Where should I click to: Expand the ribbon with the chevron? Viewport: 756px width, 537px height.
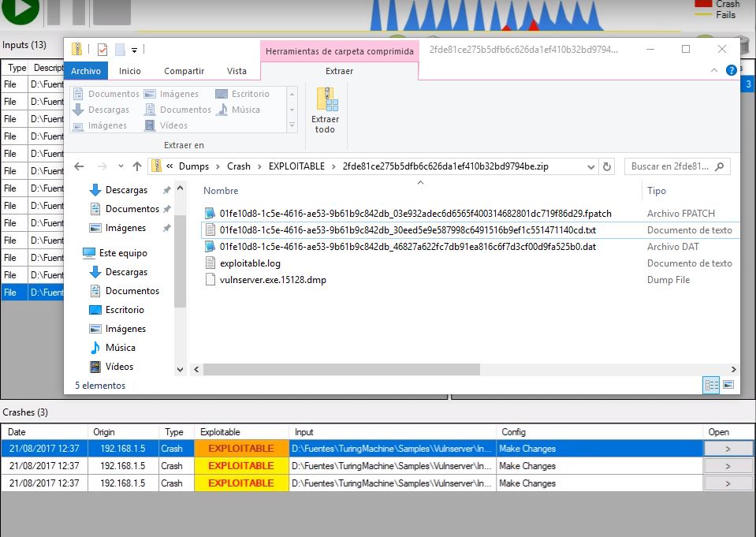point(714,71)
